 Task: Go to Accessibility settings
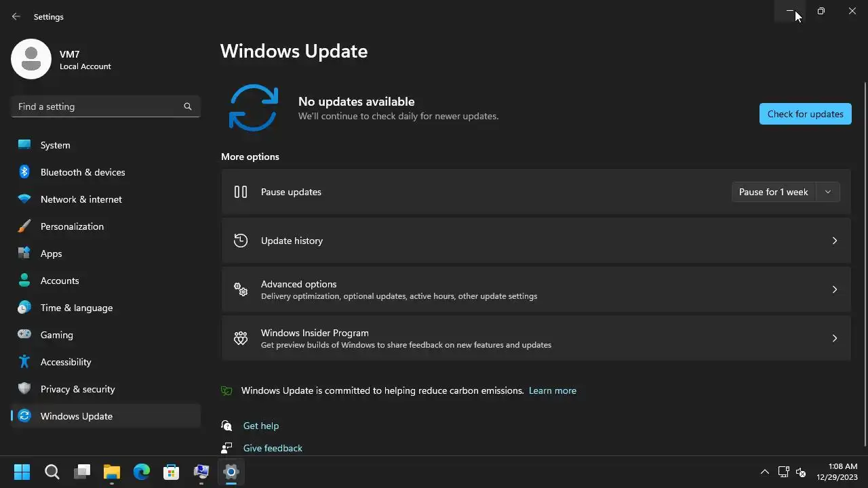pyautogui.click(x=106, y=362)
